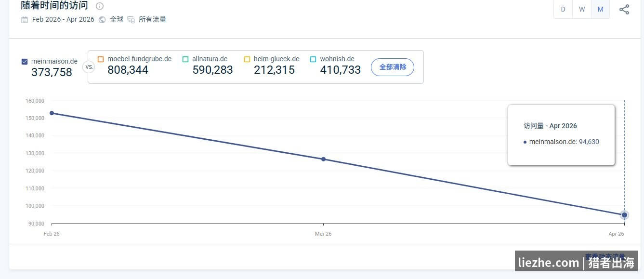Click the Mar 26 axis label
The height and width of the screenshot is (279, 644).
pos(323,234)
